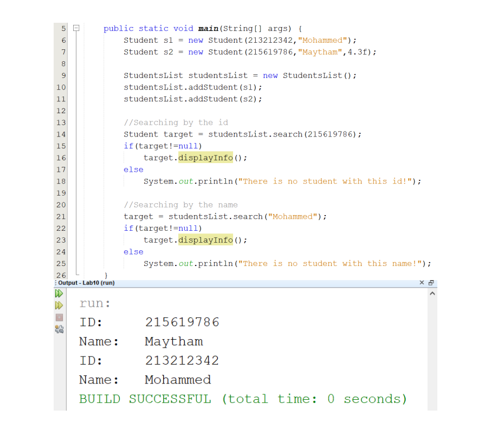This screenshot has height=422, width=504.
Task: Click the output panel vertical scrollbar
Action: pos(432,352)
